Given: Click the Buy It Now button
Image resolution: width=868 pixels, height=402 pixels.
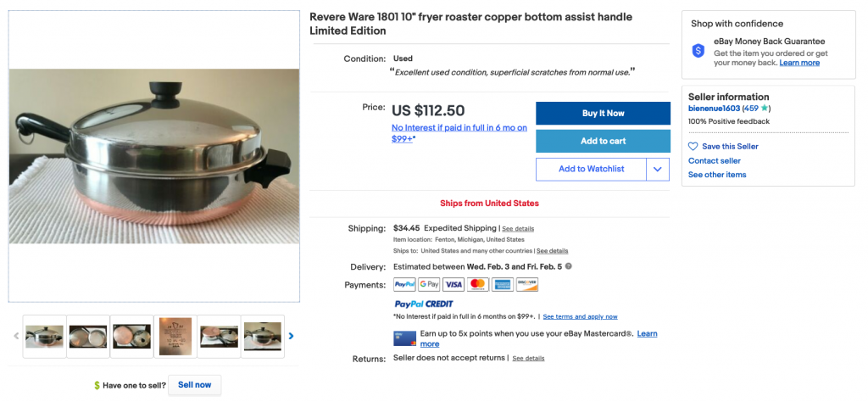Looking at the screenshot, I should (603, 113).
